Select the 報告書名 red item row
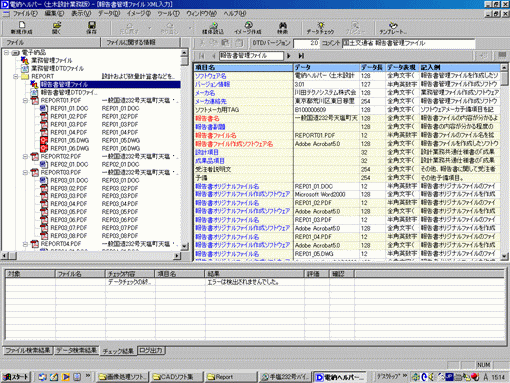This screenshot has width=510, height=383. (243, 118)
